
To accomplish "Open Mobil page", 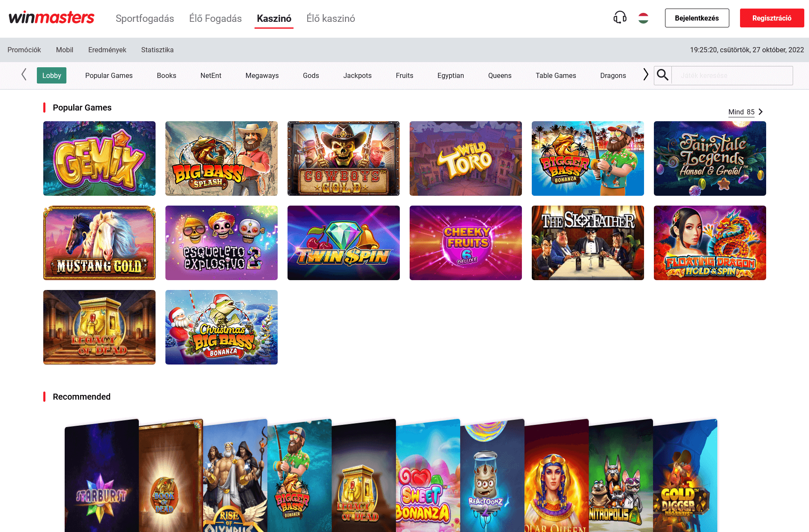I will 65,50.
